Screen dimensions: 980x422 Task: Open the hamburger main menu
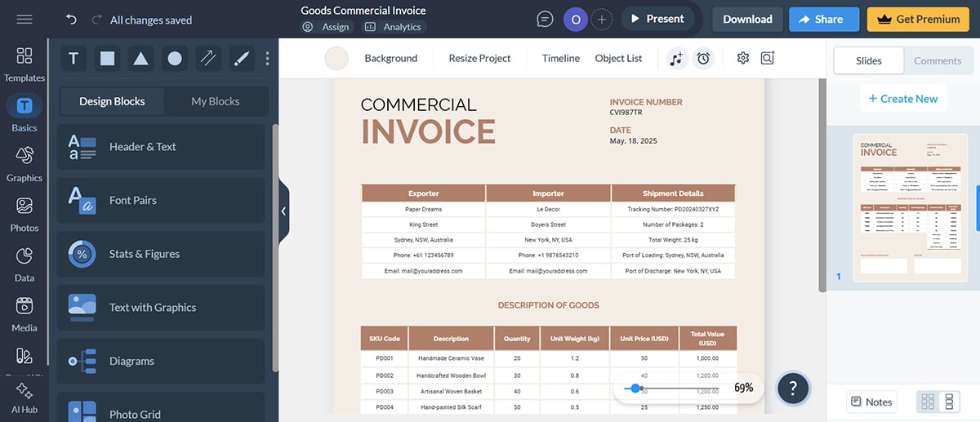24,19
